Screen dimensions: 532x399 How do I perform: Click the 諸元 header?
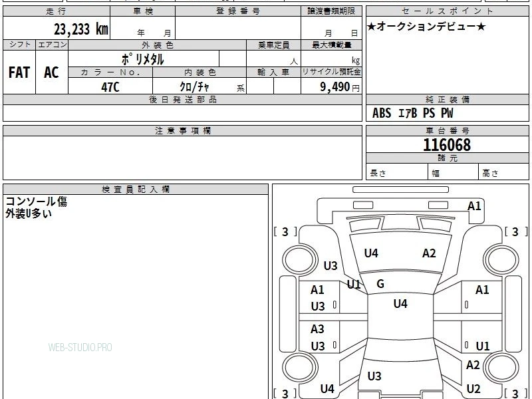coord(447,158)
